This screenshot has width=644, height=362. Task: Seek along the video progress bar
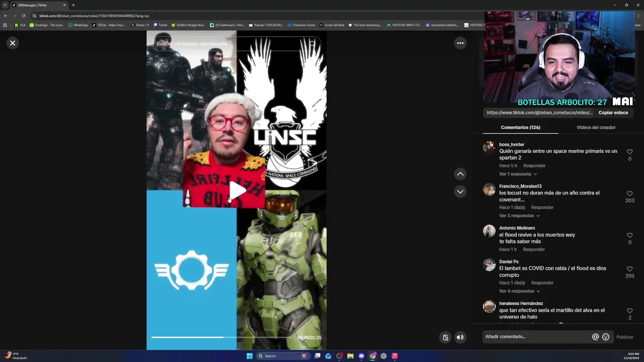[221, 337]
